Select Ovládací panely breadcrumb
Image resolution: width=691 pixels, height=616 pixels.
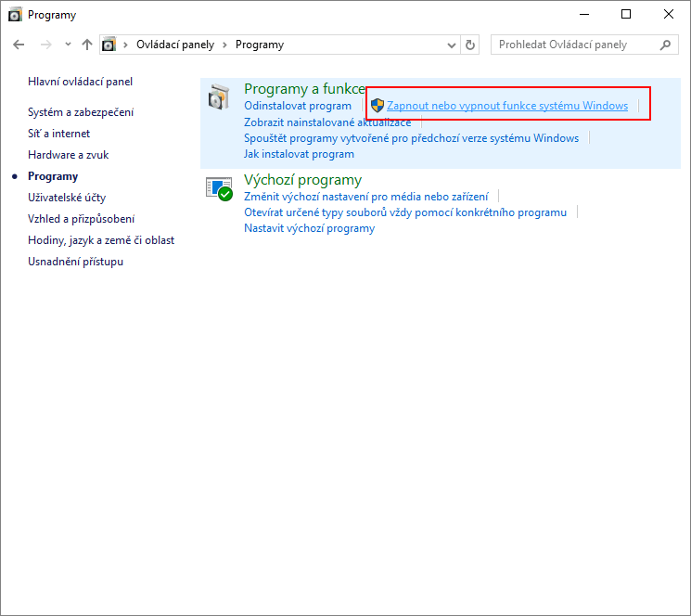pos(175,45)
